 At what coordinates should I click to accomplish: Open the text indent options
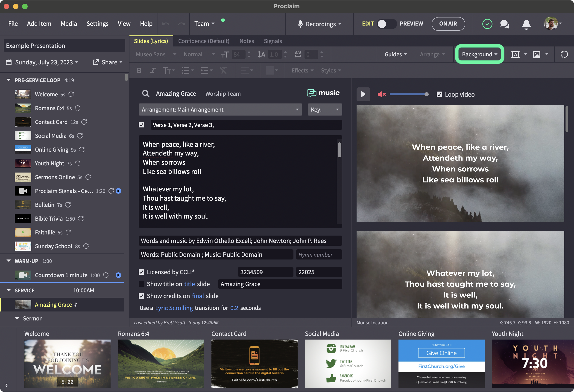coord(206,71)
